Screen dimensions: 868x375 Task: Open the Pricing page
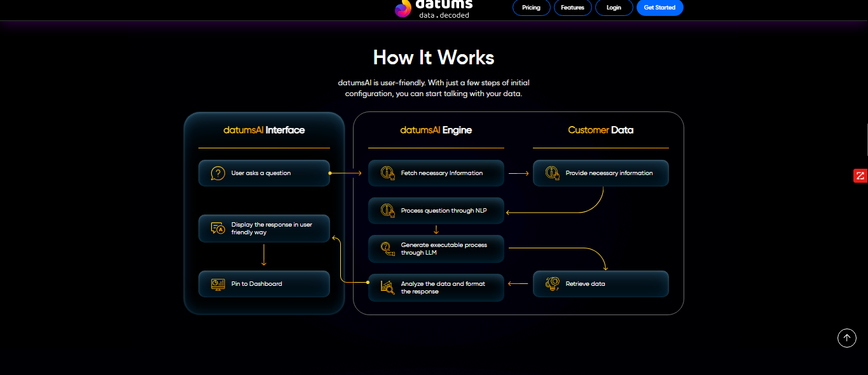click(531, 8)
